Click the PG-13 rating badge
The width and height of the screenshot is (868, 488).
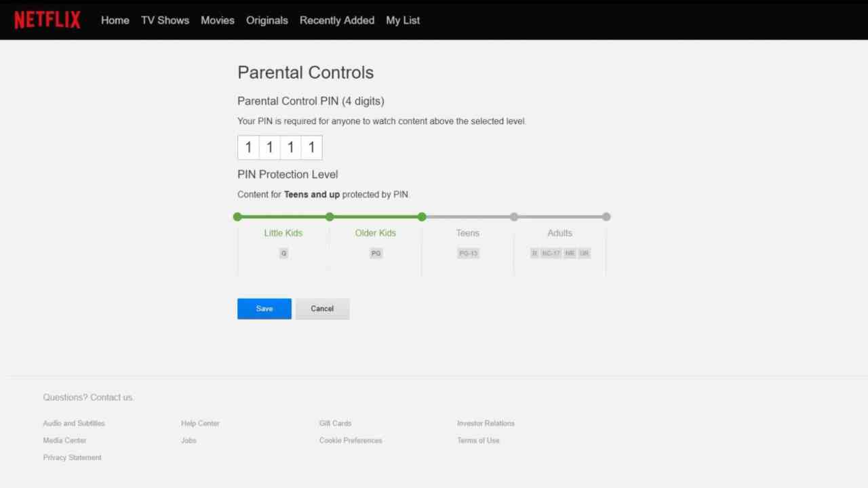[x=468, y=253]
